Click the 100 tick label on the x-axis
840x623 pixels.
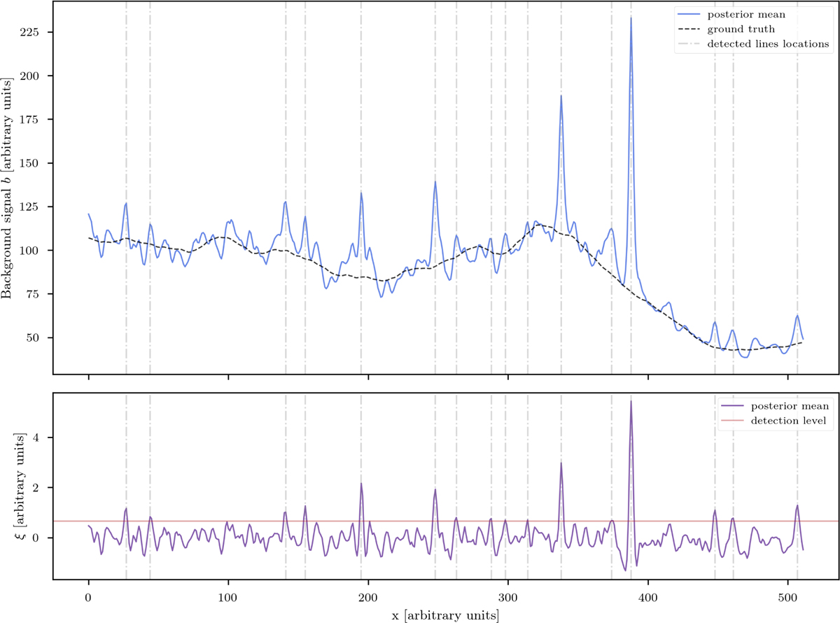click(x=228, y=597)
